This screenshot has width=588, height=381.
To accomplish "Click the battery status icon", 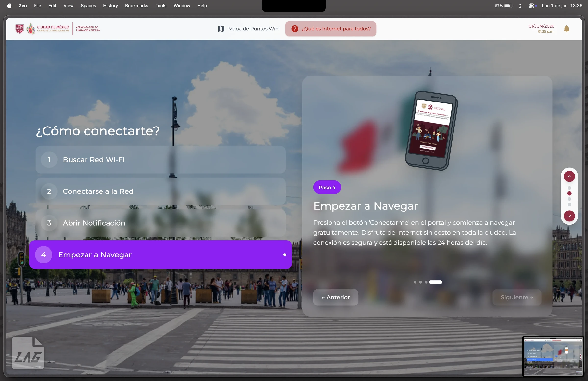I will tap(509, 6).
